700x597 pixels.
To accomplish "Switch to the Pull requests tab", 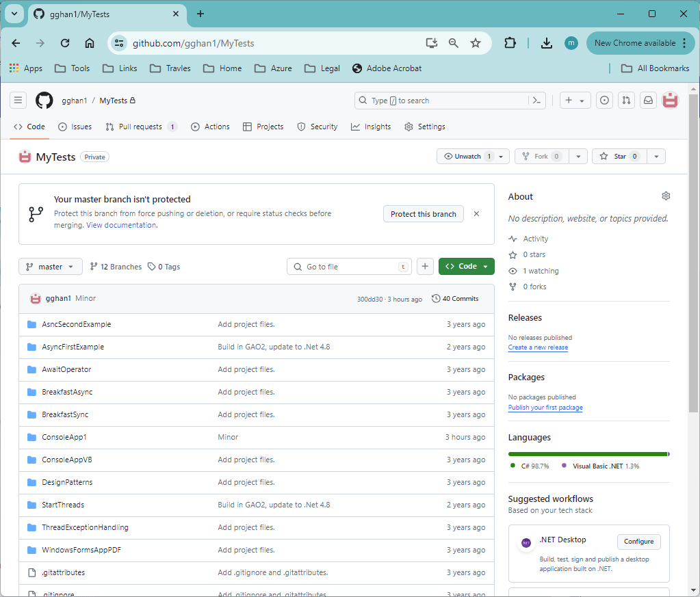I will (x=141, y=127).
